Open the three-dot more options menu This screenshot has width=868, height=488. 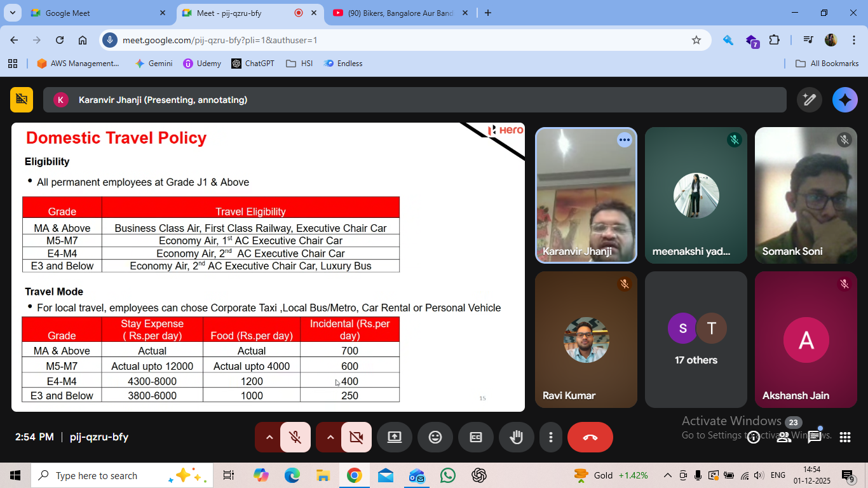click(550, 437)
